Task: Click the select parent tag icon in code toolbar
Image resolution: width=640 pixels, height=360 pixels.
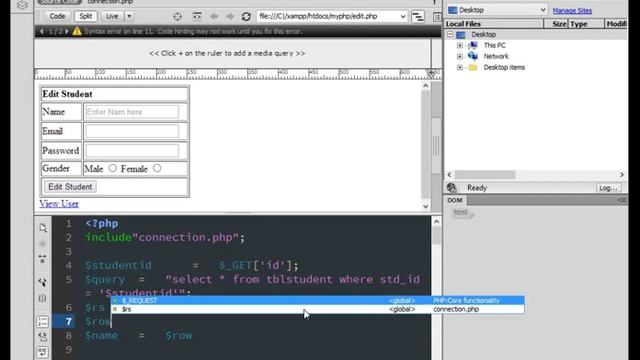Action: click(x=42, y=282)
